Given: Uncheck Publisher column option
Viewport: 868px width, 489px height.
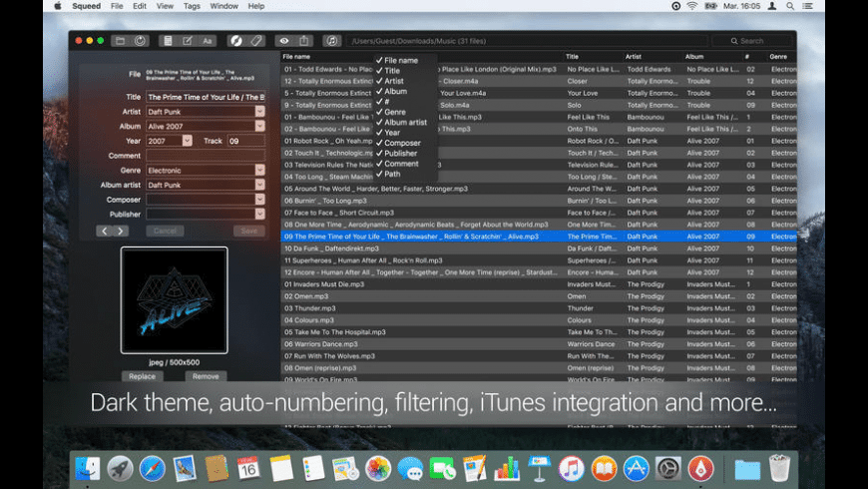Looking at the screenshot, I should coord(397,154).
